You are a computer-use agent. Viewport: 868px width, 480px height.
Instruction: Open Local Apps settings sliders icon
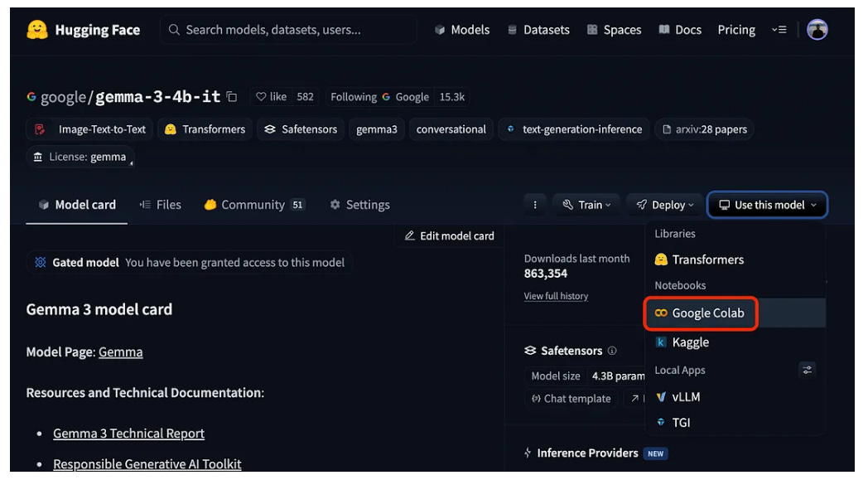click(807, 370)
